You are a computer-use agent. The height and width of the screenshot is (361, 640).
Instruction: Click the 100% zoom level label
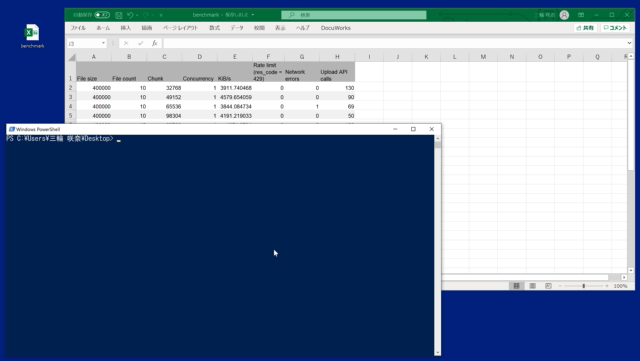pos(620,286)
